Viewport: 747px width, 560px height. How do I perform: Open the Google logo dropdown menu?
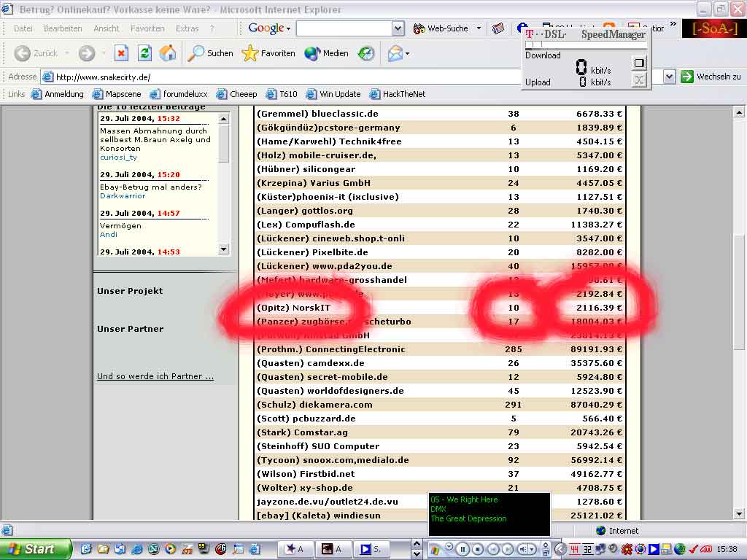pyautogui.click(x=269, y=28)
